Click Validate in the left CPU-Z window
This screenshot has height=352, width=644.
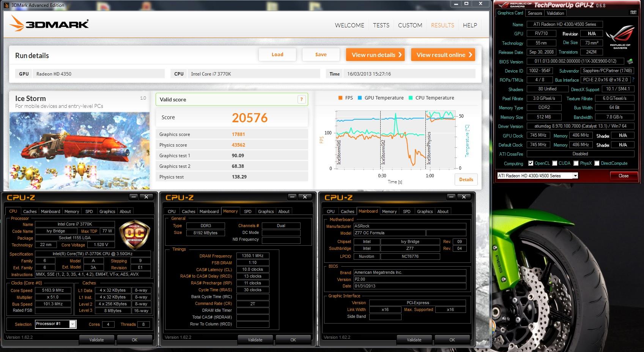[96, 340]
